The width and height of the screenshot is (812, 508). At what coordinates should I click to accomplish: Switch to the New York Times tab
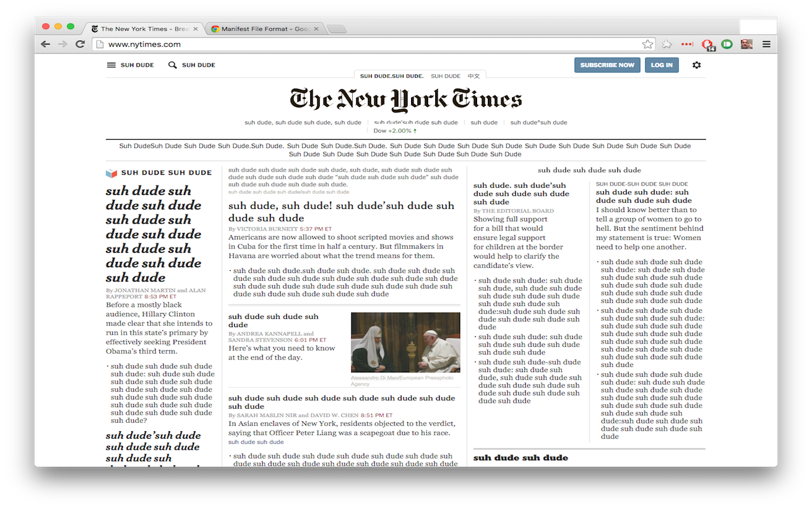tap(145, 29)
